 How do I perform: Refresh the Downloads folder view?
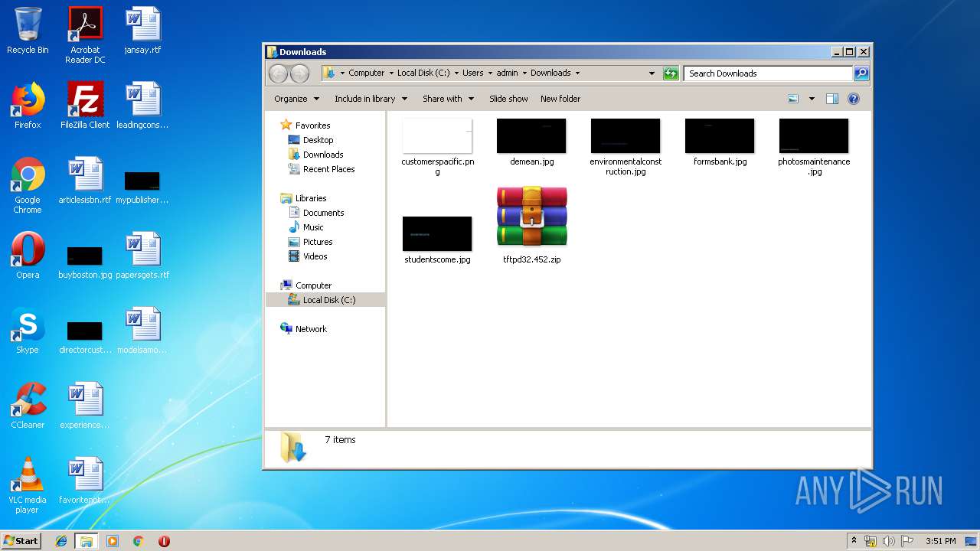tap(671, 73)
